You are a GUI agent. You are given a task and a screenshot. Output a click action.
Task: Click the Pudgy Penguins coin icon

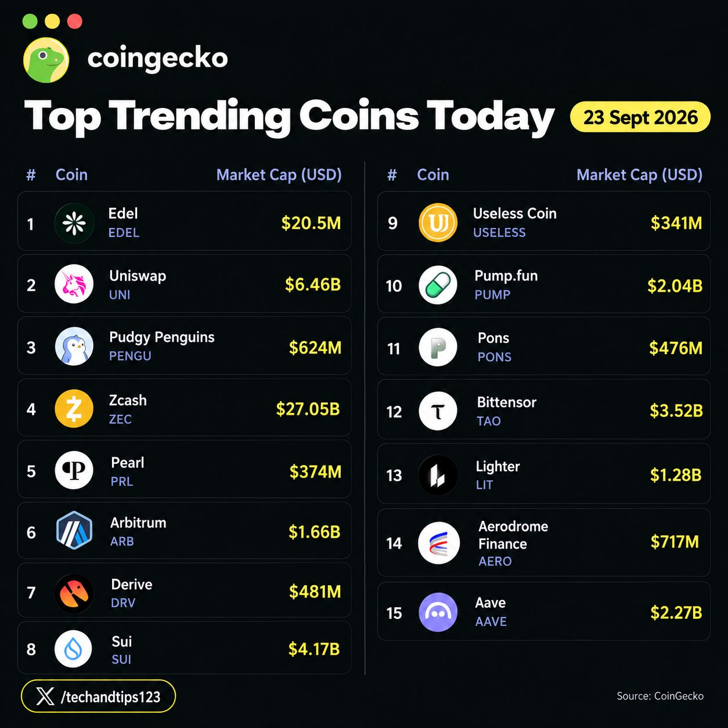[x=74, y=347]
